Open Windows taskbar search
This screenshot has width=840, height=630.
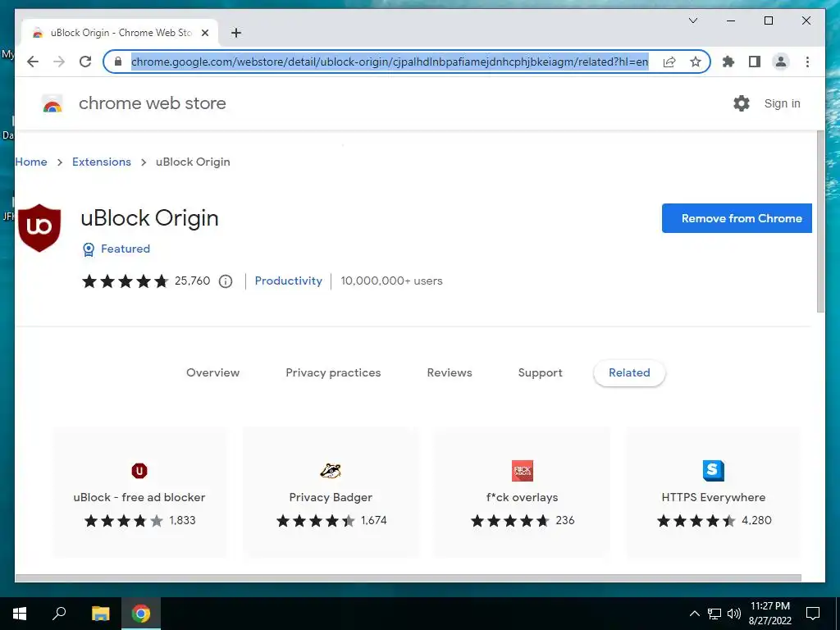[x=59, y=614]
